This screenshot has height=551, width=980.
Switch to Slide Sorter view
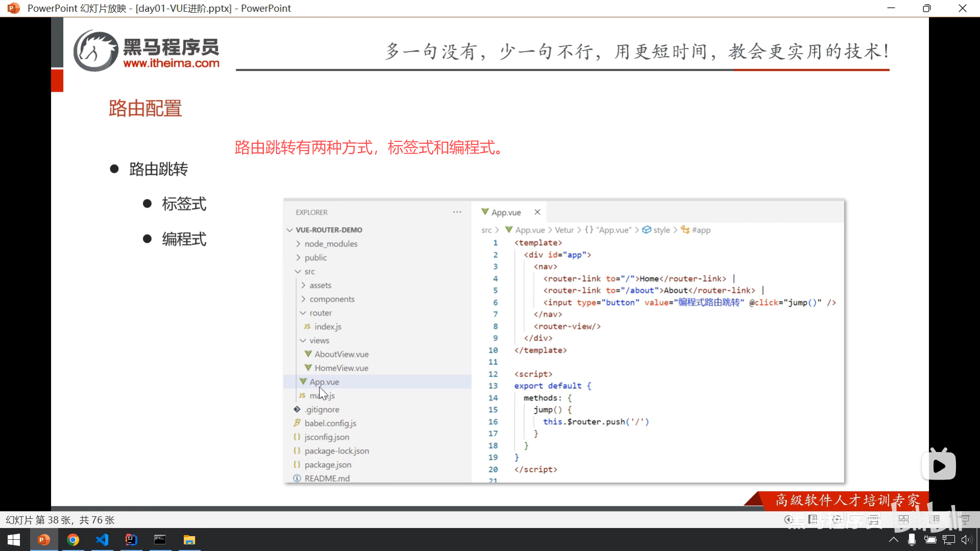903,519
